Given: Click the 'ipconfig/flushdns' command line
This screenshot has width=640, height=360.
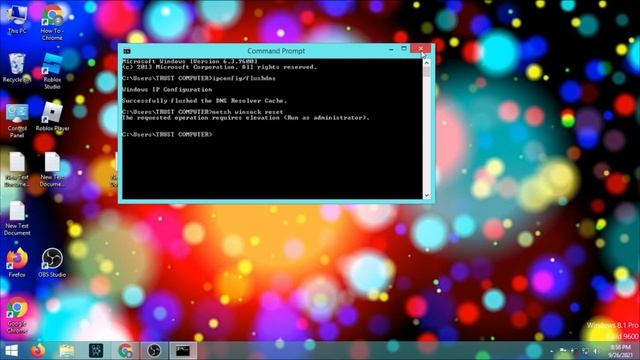Looking at the screenshot, I should 199,78.
